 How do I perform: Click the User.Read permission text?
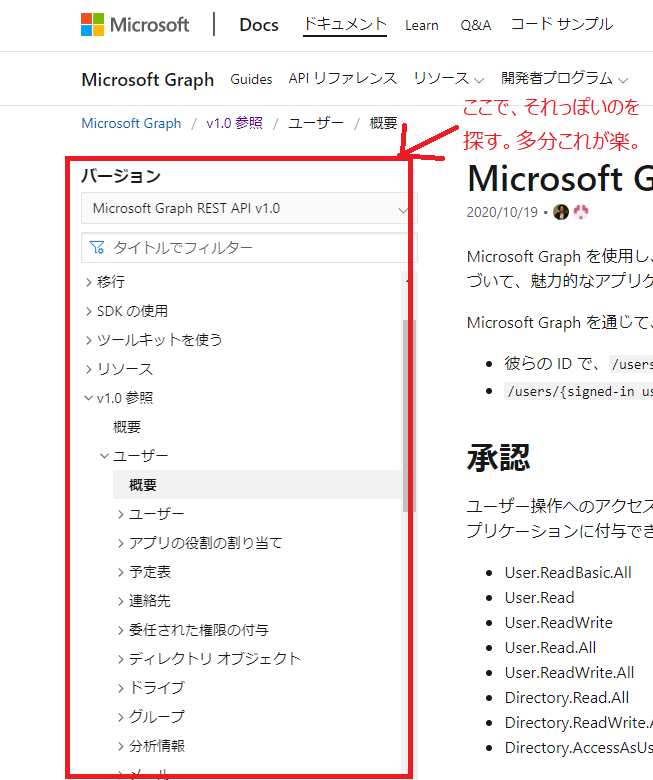click(x=540, y=597)
